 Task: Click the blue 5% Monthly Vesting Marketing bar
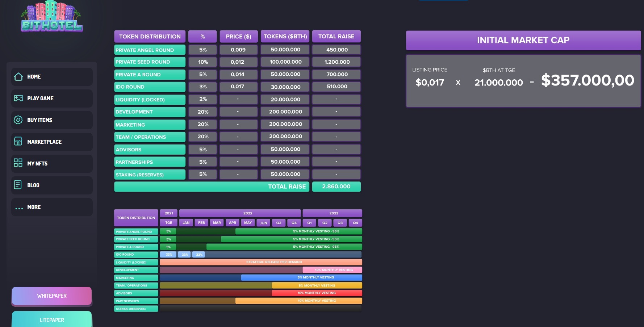[302, 278]
